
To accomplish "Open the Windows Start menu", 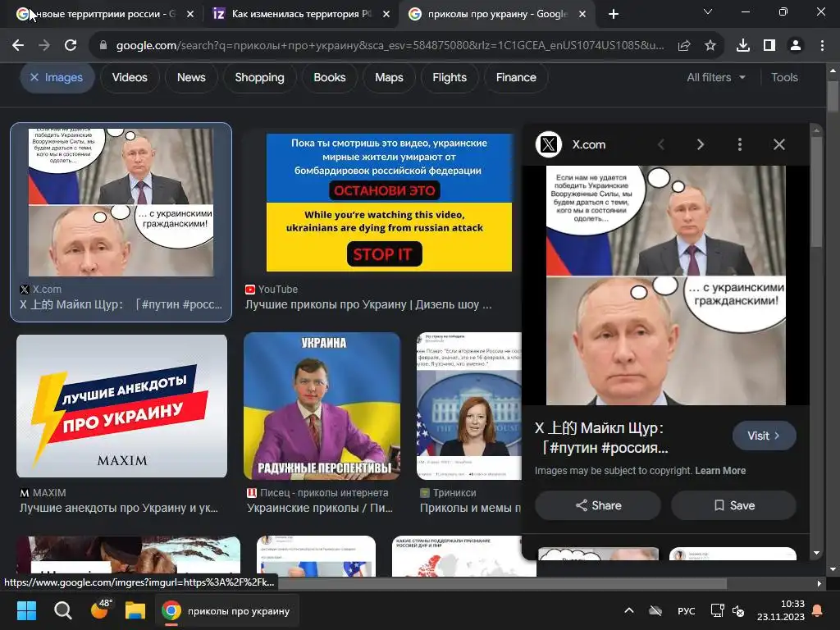I will (x=26, y=610).
